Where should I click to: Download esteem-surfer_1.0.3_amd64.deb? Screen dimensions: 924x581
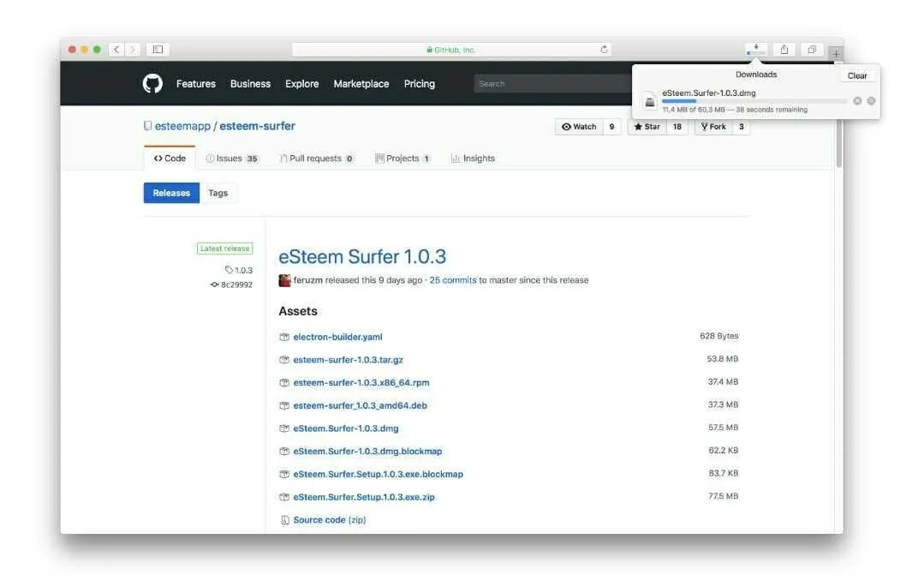click(x=360, y=406)
